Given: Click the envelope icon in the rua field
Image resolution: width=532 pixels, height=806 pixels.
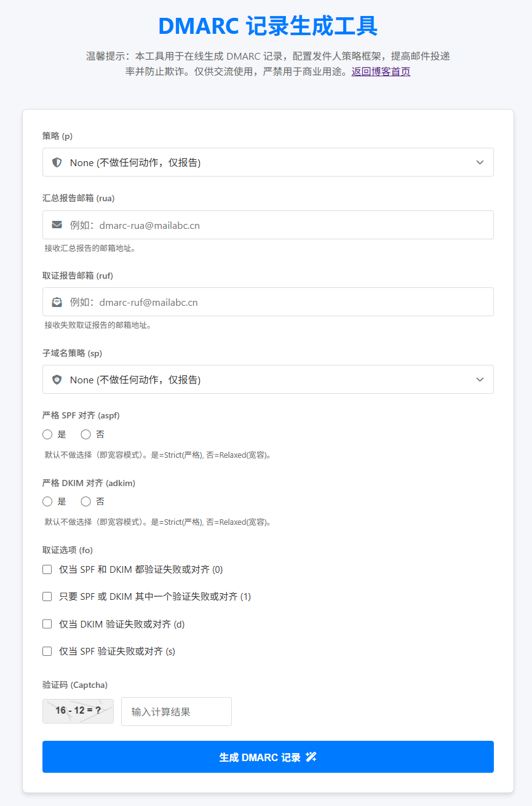Looking at the screenshot, I should [57, 225].
